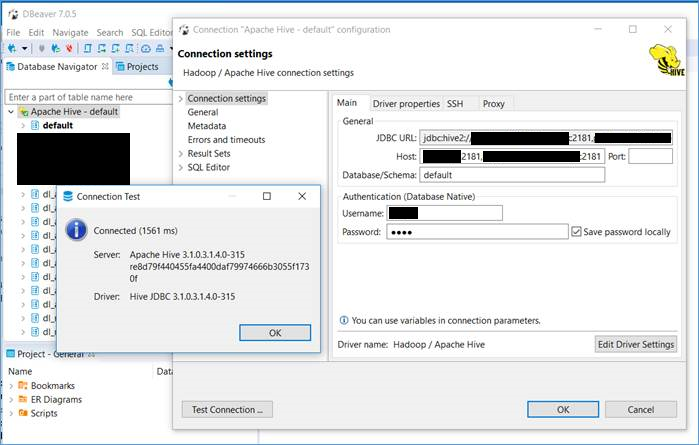The height and width of the screenshot is (445, 699).
Task: Click the Scripts folder icon
Action: click(x=23, y=413)
